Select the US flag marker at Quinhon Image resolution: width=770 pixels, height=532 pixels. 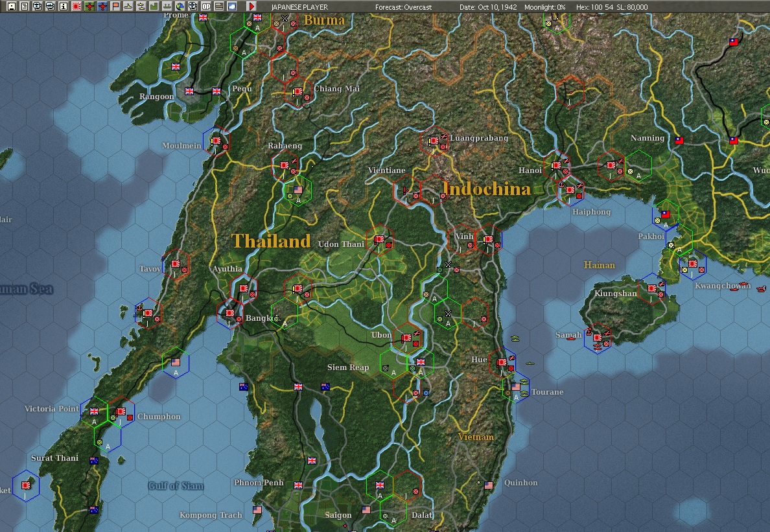489,485
